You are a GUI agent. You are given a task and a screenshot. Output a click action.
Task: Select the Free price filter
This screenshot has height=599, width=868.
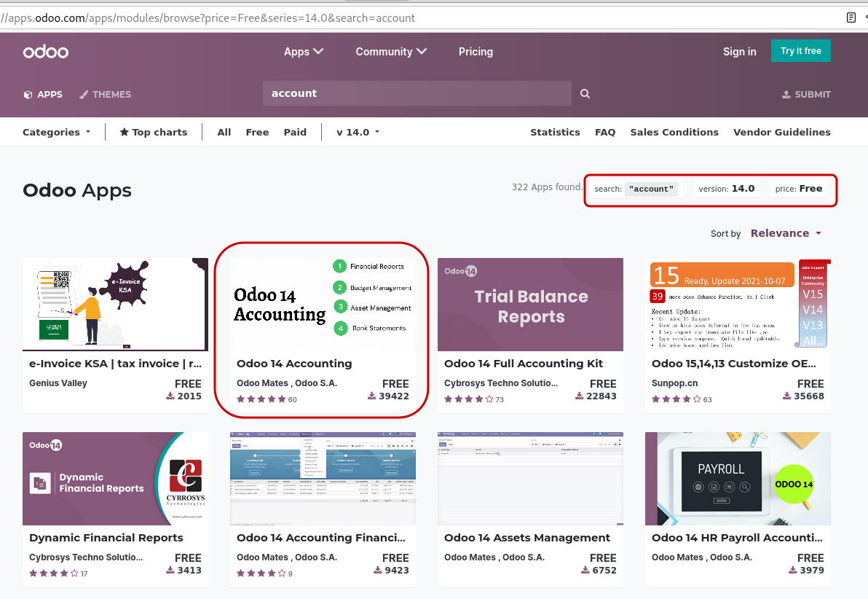pos(257,132)
